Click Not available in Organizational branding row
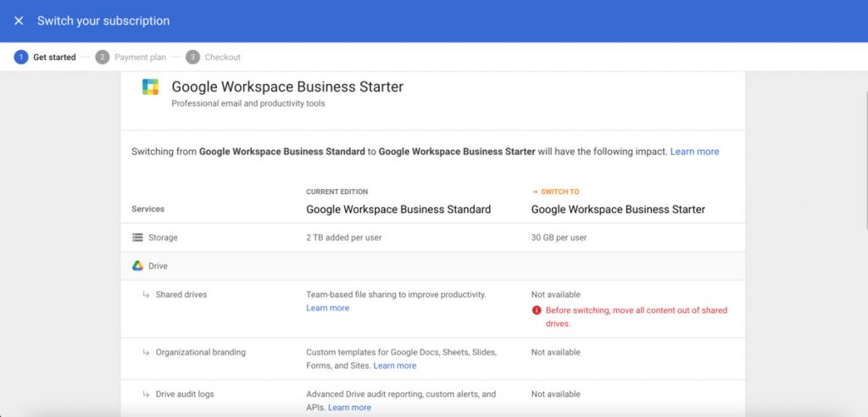868x417 pixels. [556, 353]
